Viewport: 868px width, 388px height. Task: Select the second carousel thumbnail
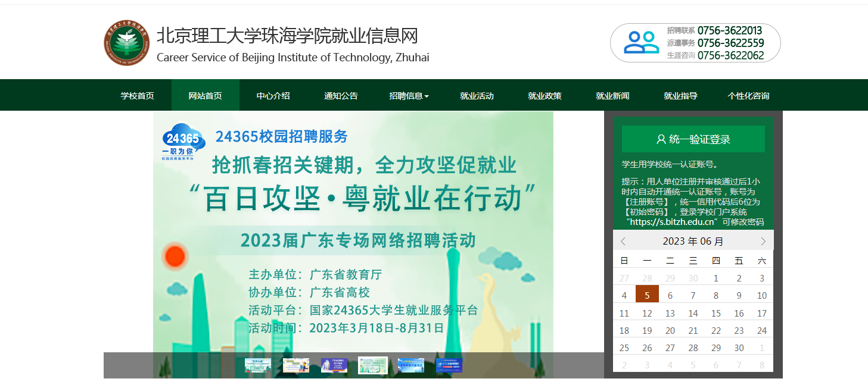(296, 365)
